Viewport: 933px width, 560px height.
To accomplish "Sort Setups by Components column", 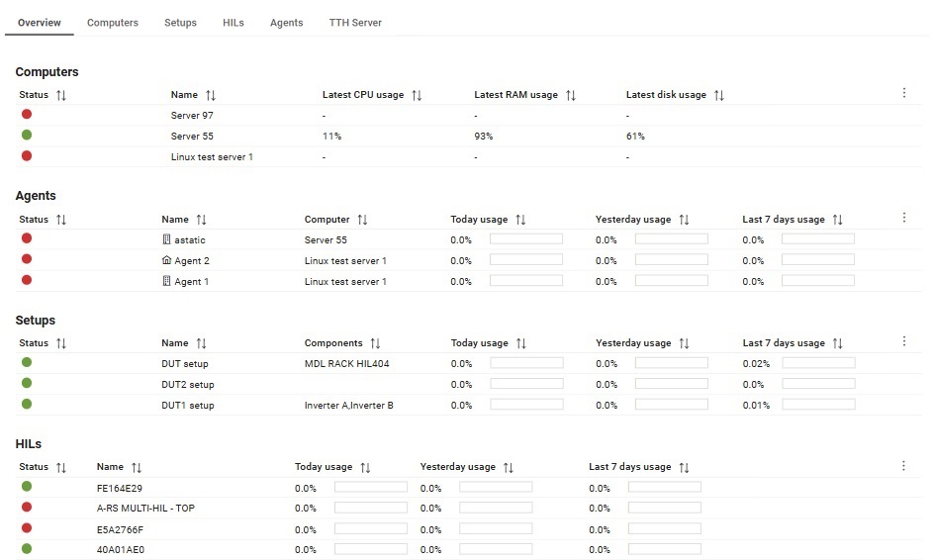I will [x=375, y=343].
